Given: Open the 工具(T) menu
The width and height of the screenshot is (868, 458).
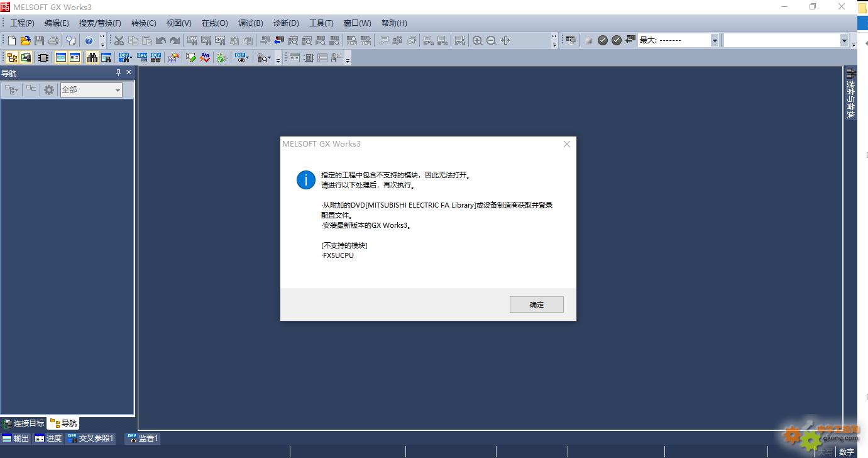Looking at the screenshot, I should coord(321,23).
